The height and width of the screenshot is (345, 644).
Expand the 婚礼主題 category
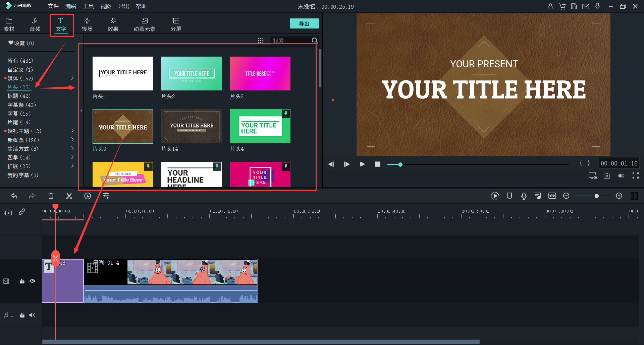click(72, 131)
